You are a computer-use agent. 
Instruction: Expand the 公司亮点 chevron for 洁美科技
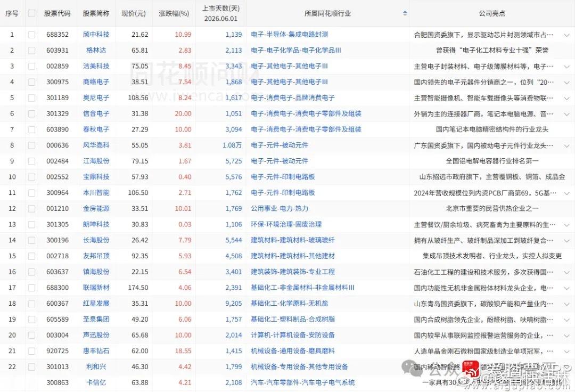566,67
